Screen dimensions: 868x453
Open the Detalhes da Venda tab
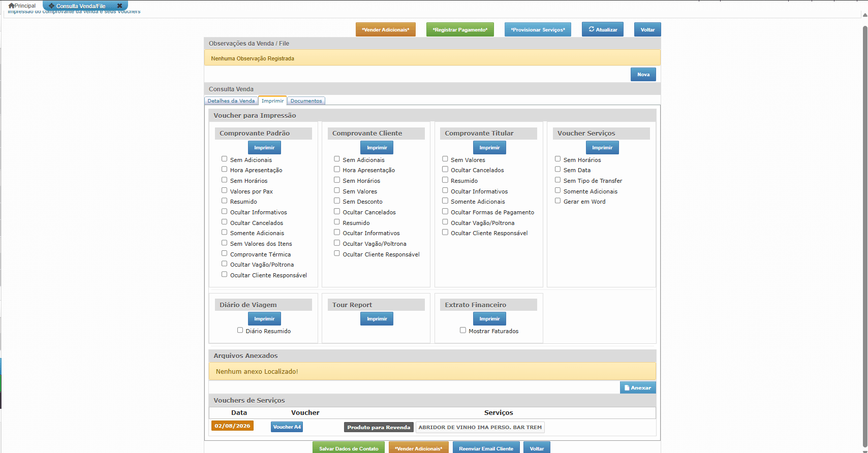[x=231, y=101]
